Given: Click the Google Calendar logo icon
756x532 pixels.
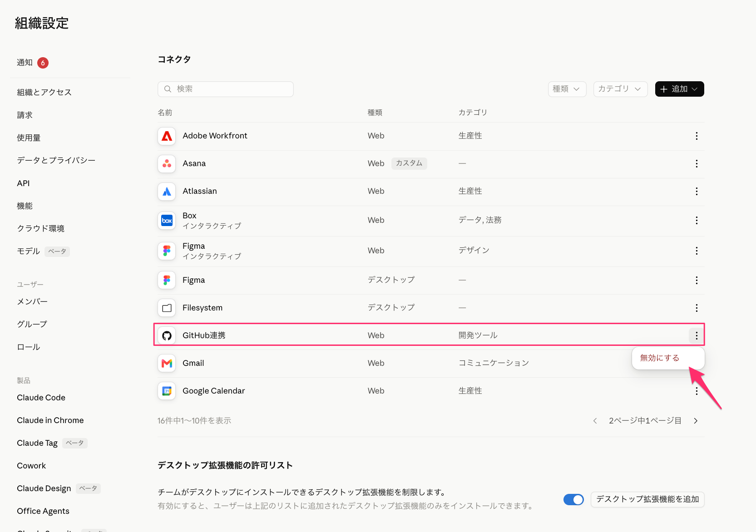Looking at the screenshot, I should point(167,391).
